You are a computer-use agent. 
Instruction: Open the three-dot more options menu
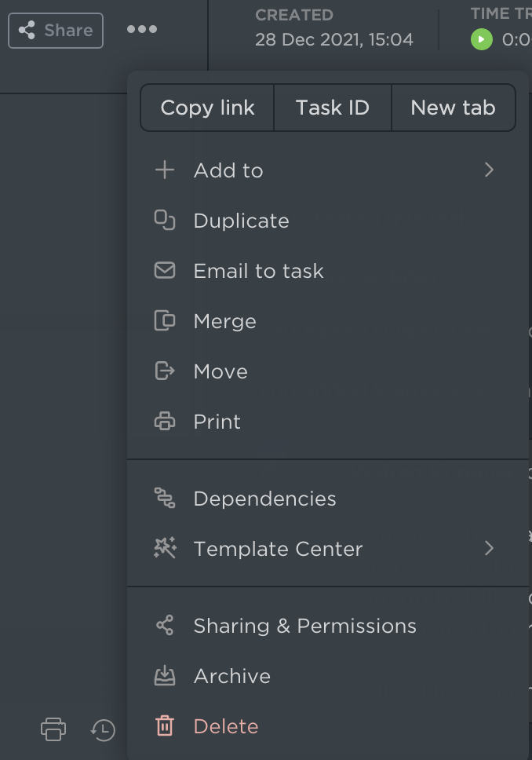pos(142,29)
